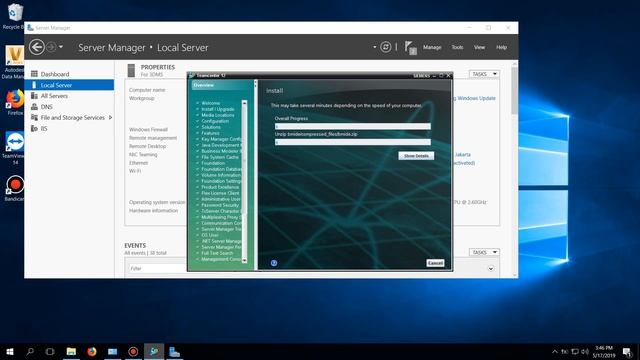The image size is (640, 360).
Task: Click the IIS icon in the sidebar
Action: [34, 129]
